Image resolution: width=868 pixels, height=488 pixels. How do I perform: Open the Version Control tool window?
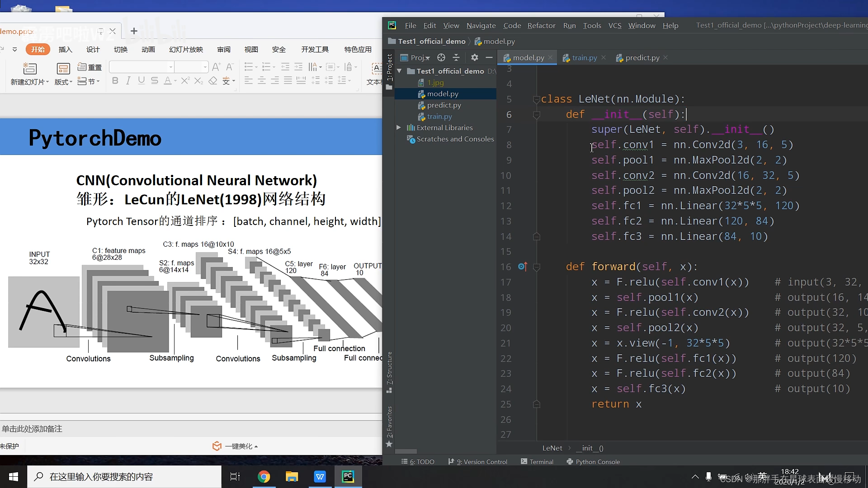click(x=477, y=462)
